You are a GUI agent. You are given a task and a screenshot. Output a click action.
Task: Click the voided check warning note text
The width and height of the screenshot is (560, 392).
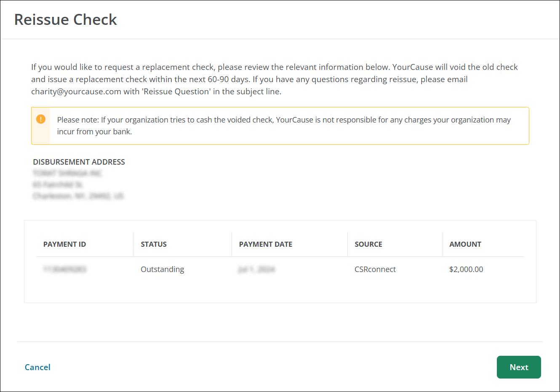pyautogui.click(x=284, y=125)
